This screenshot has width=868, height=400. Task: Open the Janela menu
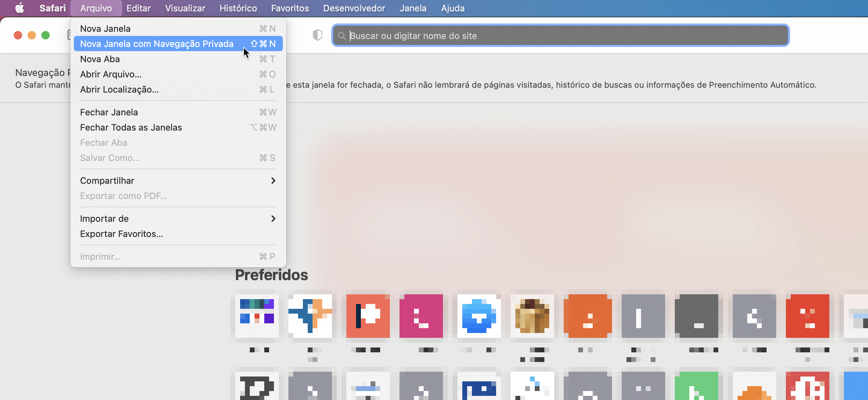(413, 8)
